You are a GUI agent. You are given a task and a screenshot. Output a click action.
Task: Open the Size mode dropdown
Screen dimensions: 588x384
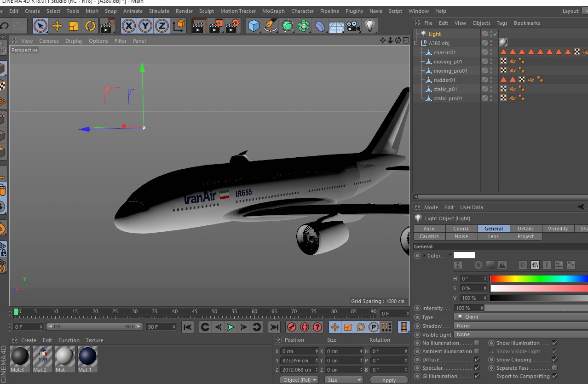tap(344, 380)
